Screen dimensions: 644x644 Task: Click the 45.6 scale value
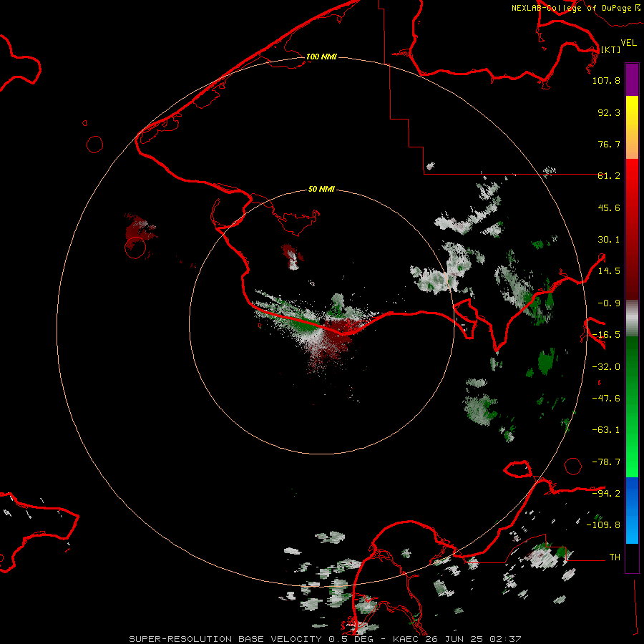[609, 208]
